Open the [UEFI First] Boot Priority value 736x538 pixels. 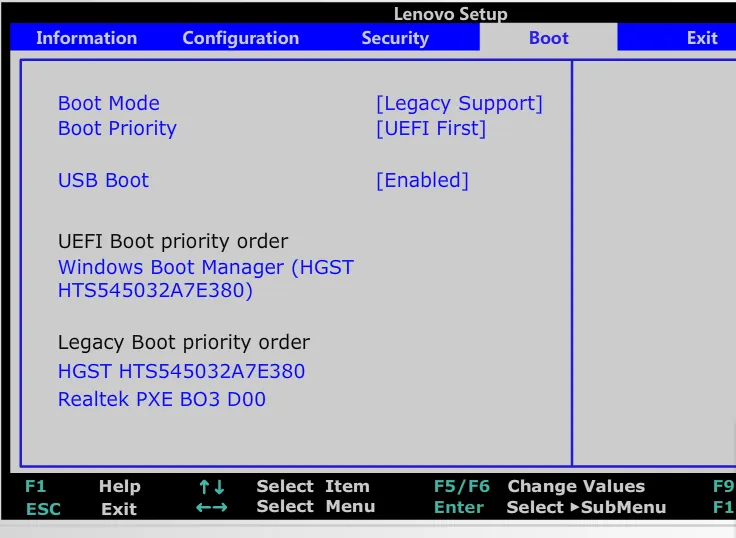[431, 128]
